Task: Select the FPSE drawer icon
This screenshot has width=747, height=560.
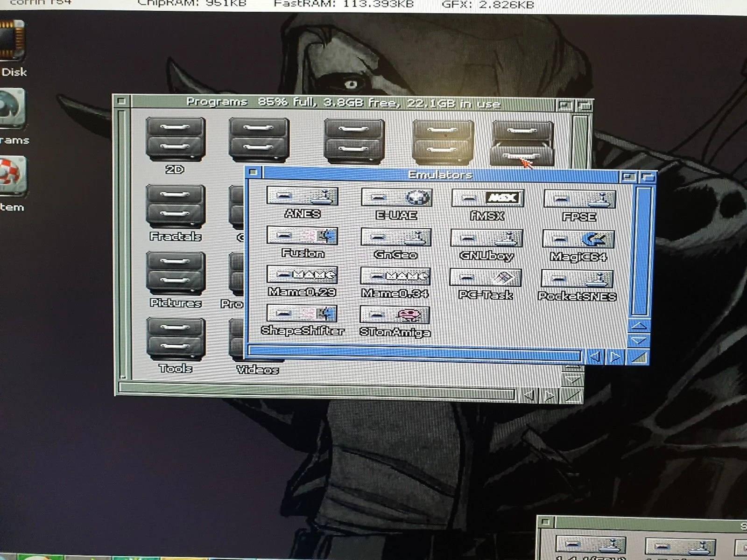Action: tap(579, 199)
